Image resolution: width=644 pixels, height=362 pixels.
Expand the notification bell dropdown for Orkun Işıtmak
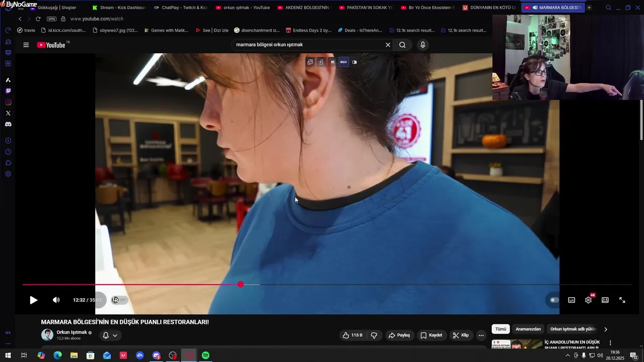(x=110, y=335)
